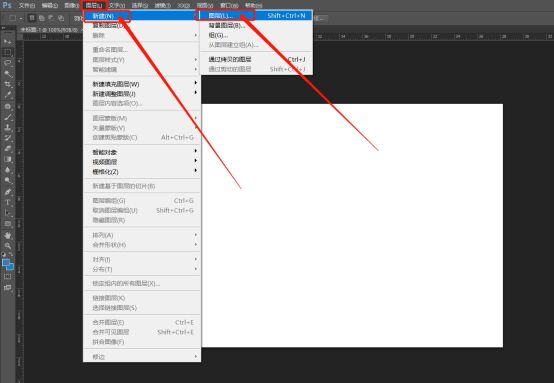Screen dimensions: 554x383
Task: Choose 图层(L)... Shift+Ctrl+N in the submenu
Action: tap(256, 16)
